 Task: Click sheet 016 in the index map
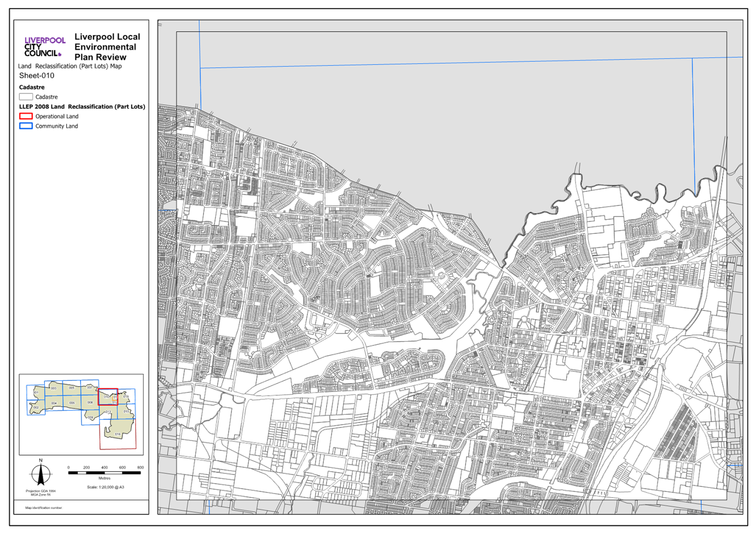point(118,434)
